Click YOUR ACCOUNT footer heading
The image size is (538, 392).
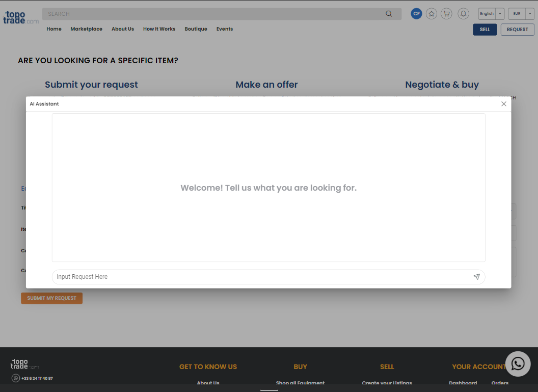[x=479, y=367]
